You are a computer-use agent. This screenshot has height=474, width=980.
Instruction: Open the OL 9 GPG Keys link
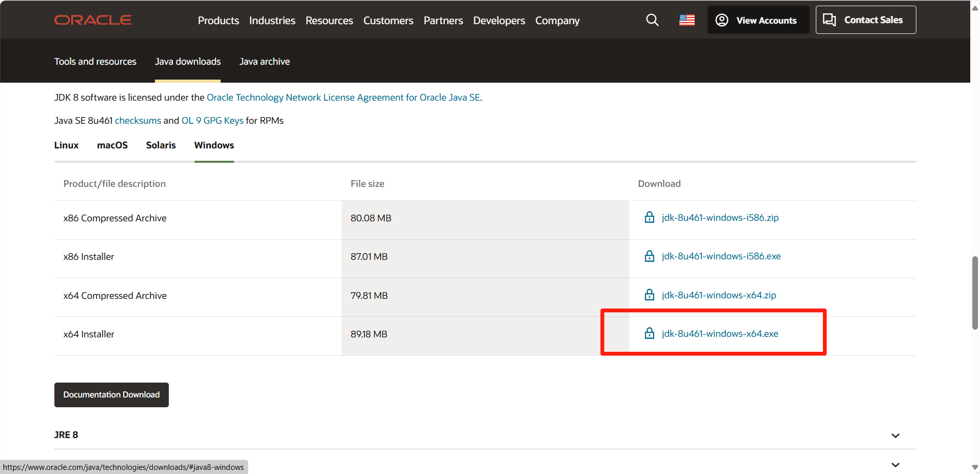point(212,121)
